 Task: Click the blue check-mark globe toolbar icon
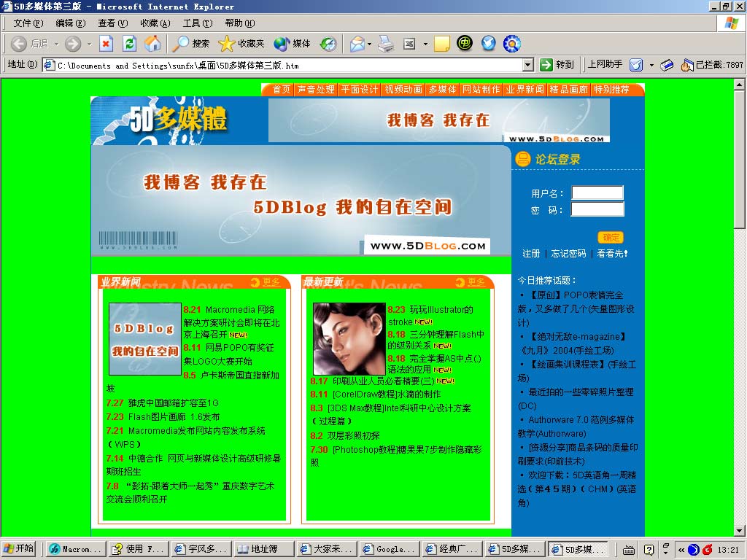[488, 43]
